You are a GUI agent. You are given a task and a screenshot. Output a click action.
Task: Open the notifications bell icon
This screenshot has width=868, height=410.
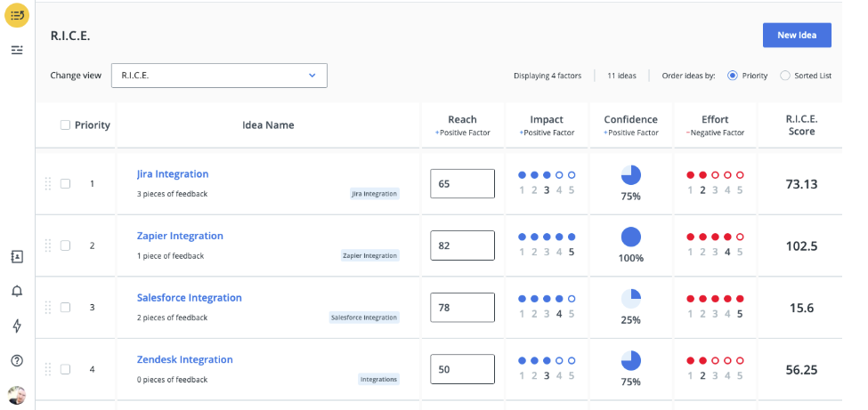(x=17, y=292)
